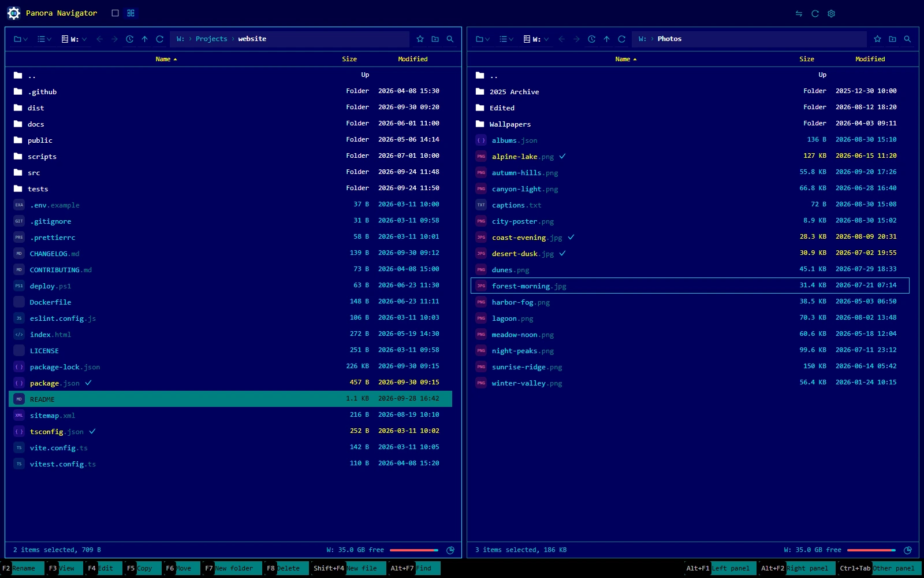The image size is (924, 578).
Task: Uncheck coast-evening.jpg selection mark
Action: (x=571, y=237)
